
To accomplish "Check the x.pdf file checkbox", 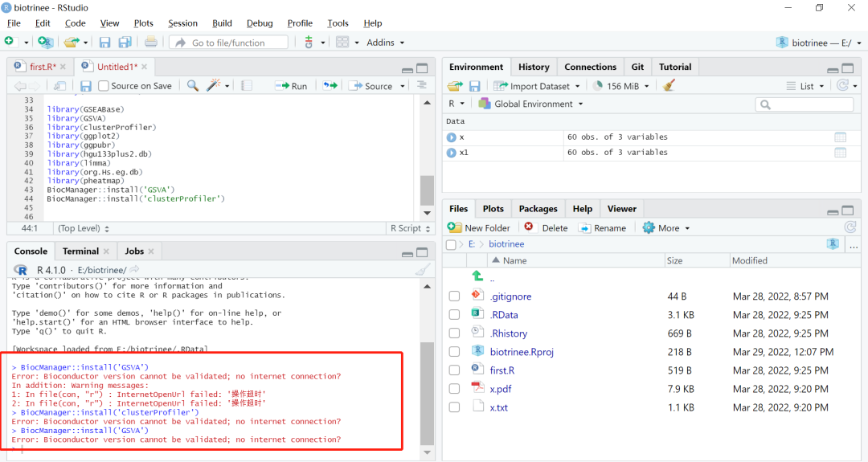I will [454, 389].
